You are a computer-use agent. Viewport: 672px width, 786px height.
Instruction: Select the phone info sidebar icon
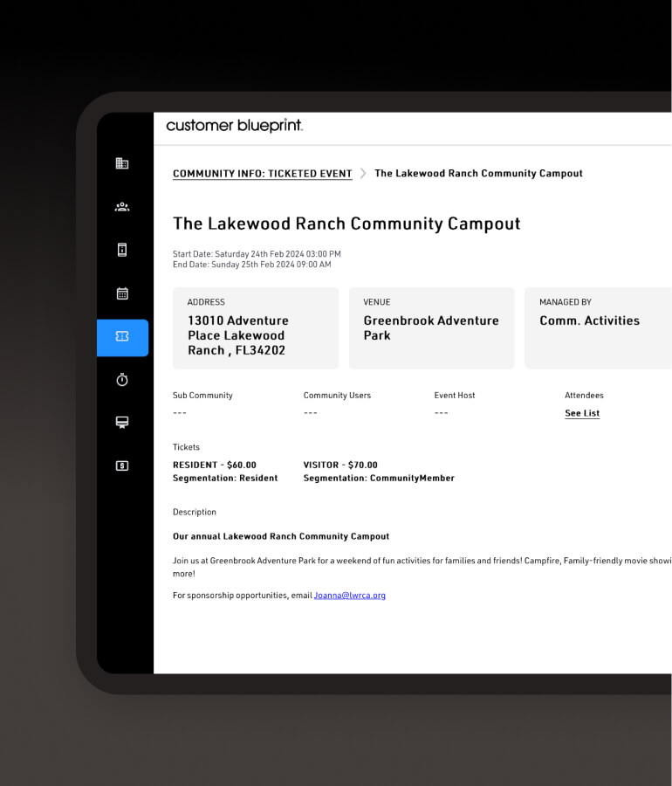pos(122,250)
